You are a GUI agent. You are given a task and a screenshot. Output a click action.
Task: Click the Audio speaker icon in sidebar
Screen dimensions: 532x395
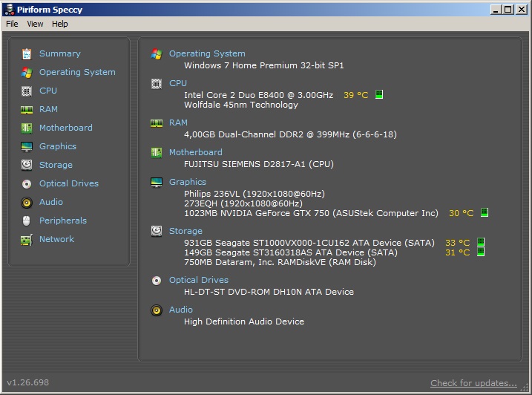pyautogui.click(x=27, y=203)
